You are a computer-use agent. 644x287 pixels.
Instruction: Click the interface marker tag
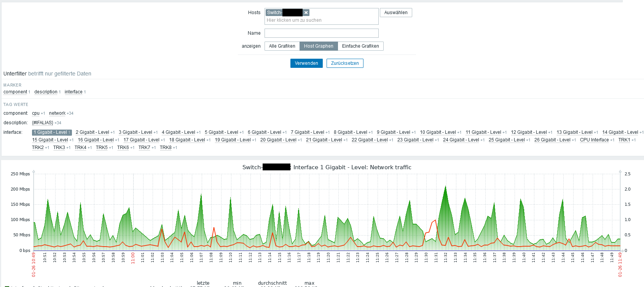pos(73,92)
